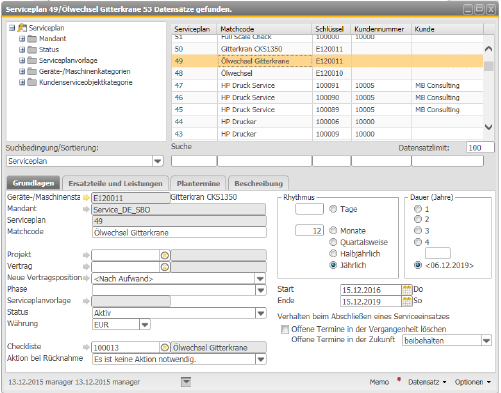Select Quartalsweise rhythm option

(x=333, y=242)
